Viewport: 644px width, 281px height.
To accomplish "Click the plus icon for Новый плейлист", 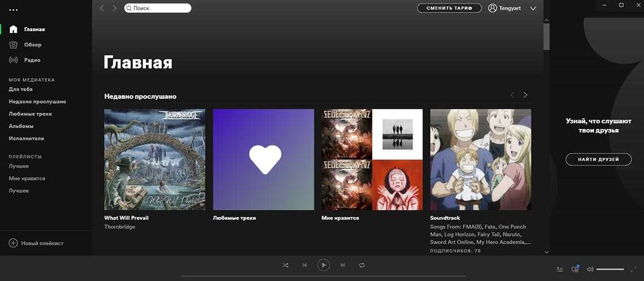I will 13,243.
